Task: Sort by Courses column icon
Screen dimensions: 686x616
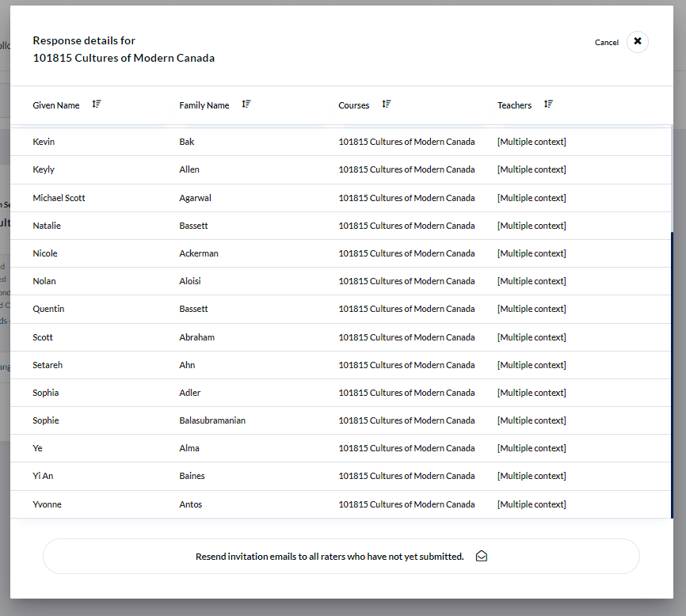Action: (387, 104)
